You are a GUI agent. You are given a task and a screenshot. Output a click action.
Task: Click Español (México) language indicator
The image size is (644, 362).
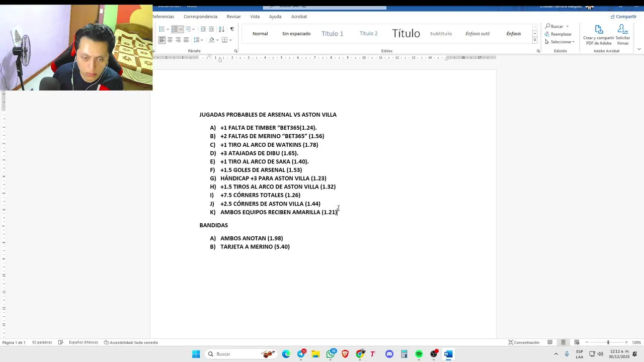pyautogui.click(x=84, y=342)
